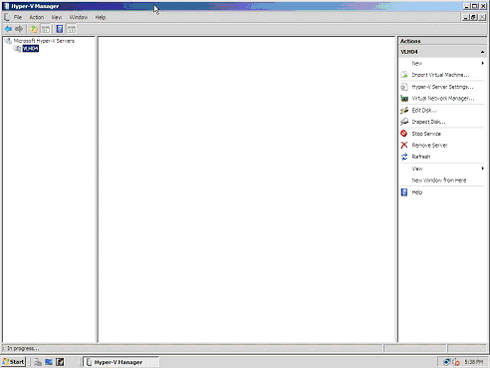Click the second Quick Launch icon in taskbar

(x=49, y=362)
